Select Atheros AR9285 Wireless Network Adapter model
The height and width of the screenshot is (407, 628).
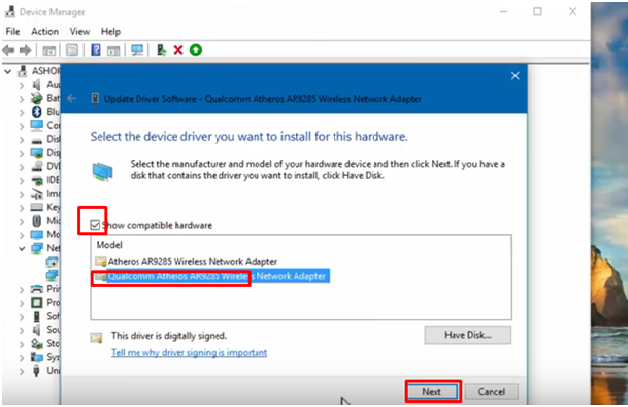pos(186,262)
